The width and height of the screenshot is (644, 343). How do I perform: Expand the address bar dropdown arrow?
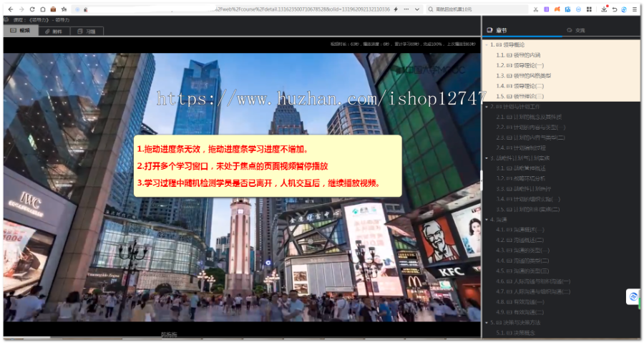point(417,9)
